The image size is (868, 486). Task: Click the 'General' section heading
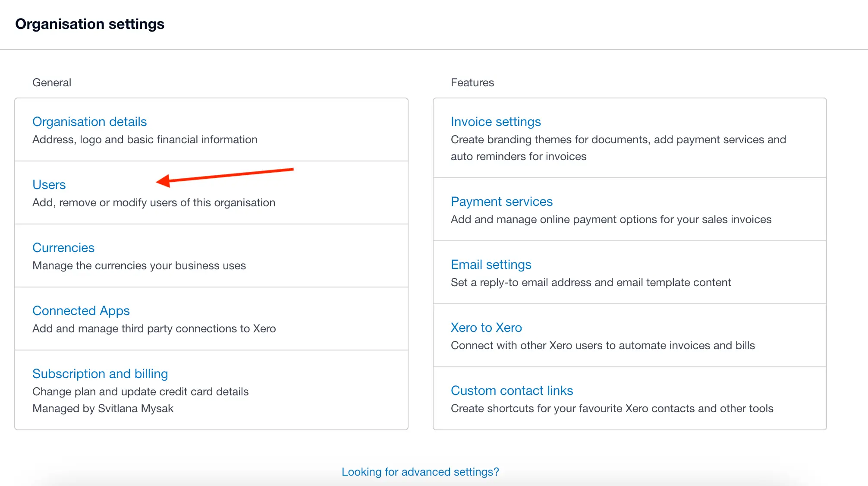pos(52,82)
